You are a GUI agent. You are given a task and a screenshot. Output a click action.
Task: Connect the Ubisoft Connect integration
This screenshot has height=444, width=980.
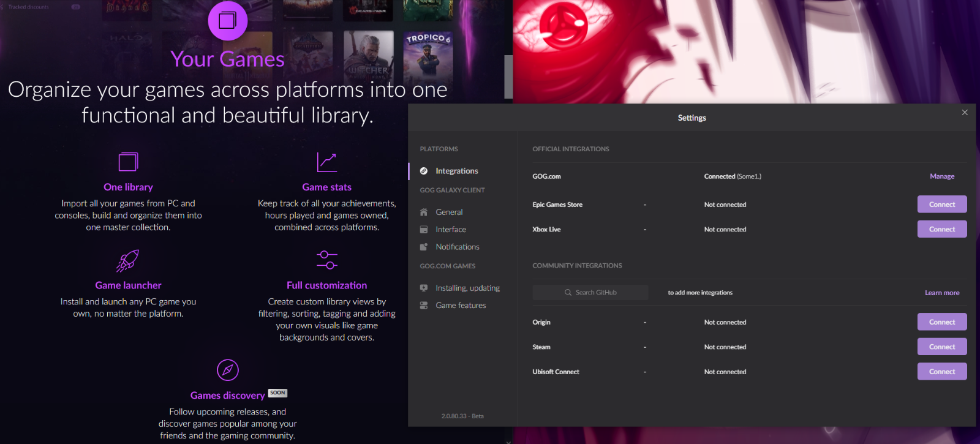click(942, 372)
